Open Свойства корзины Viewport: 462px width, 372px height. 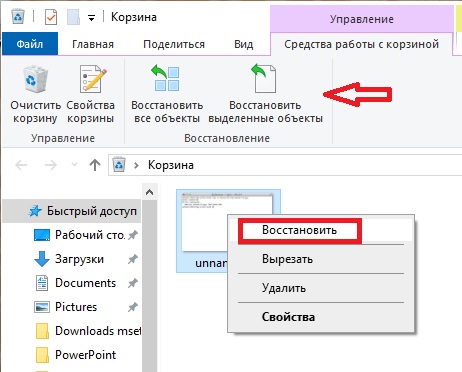point(91,95)
